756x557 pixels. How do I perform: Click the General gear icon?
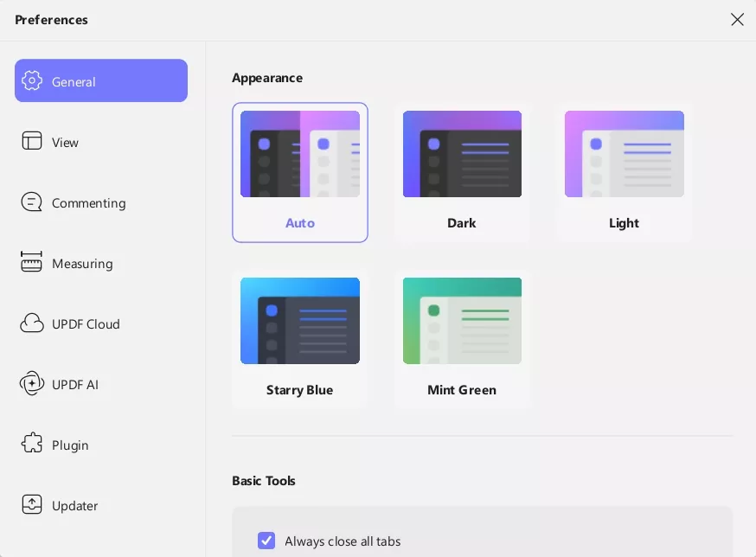click(x=32, y=80)
